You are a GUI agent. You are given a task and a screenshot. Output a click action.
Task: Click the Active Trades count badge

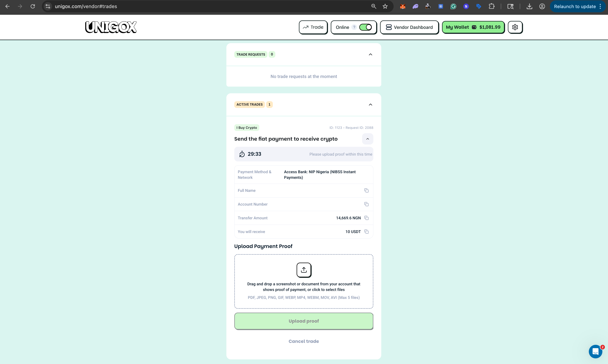(269, 105)
